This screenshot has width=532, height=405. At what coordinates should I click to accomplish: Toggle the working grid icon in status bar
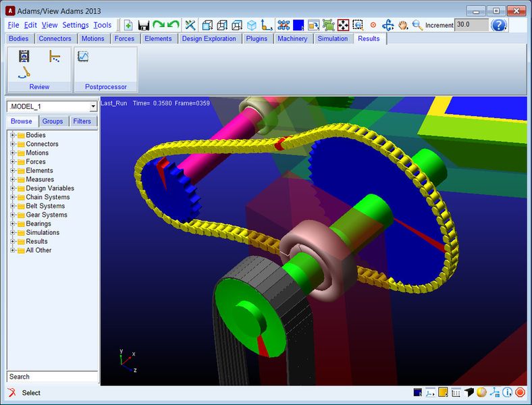point(456,392)
